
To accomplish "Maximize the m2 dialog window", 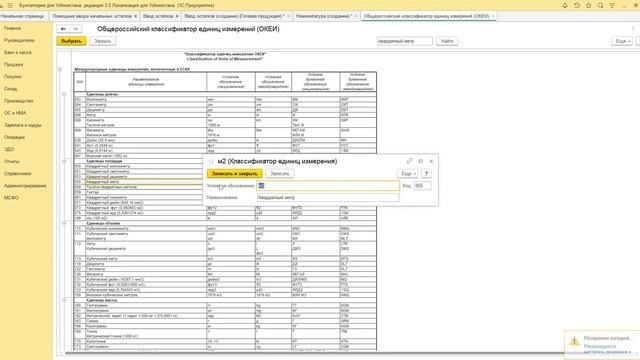I will click(420, 161).
